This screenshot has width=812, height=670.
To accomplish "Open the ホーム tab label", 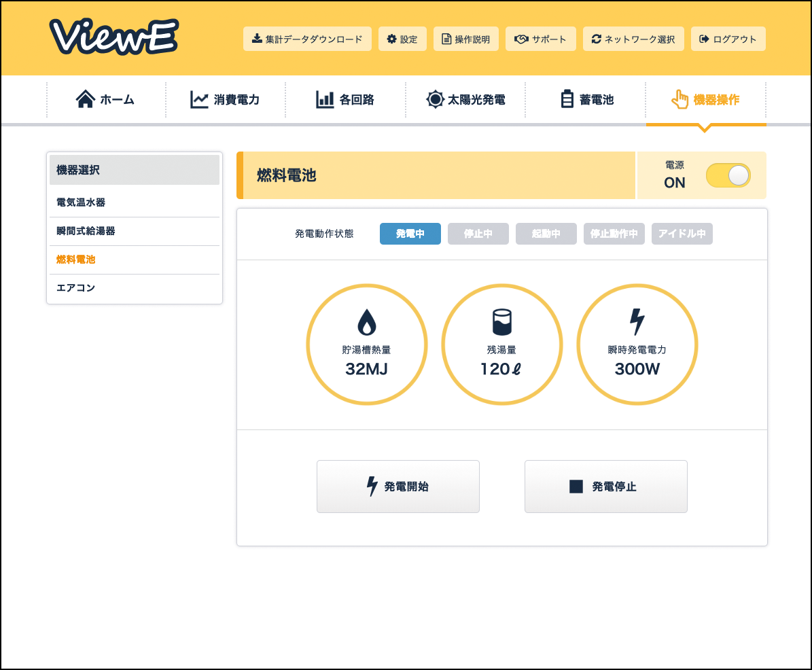I will pos(117,99).
